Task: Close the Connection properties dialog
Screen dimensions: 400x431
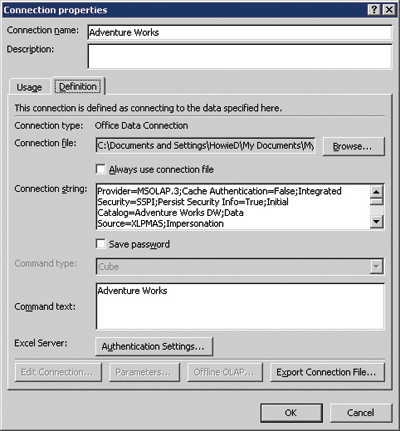Action: (389, 10)
